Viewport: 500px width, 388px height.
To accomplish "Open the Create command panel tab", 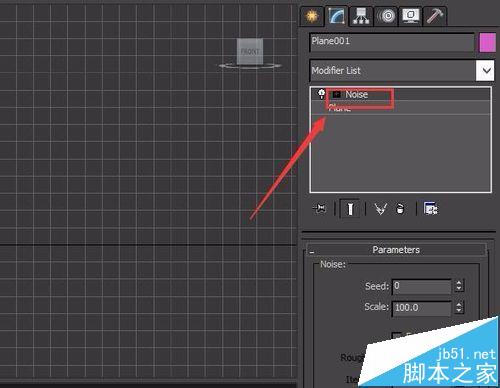I will click(x=311, y=16).
